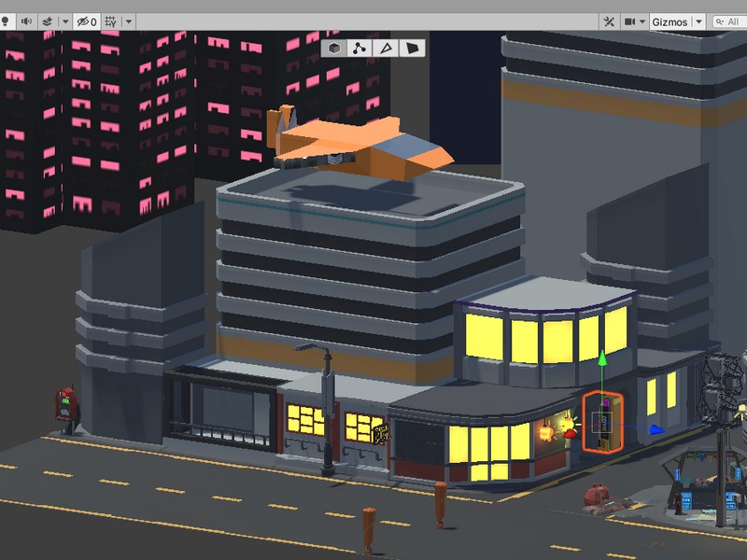The height and width of the screenshot is (560, 747).
Task: Expand the Gizmos dropdown arrow
Action: [698, 20]
